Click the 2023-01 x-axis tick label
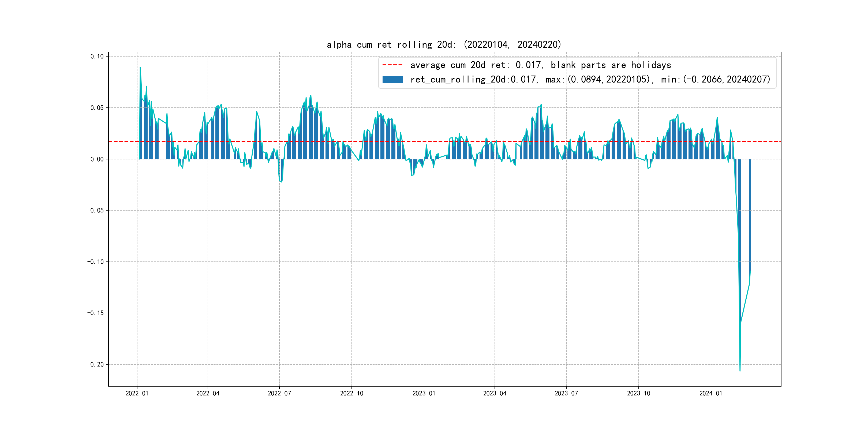 click(424, 393)
